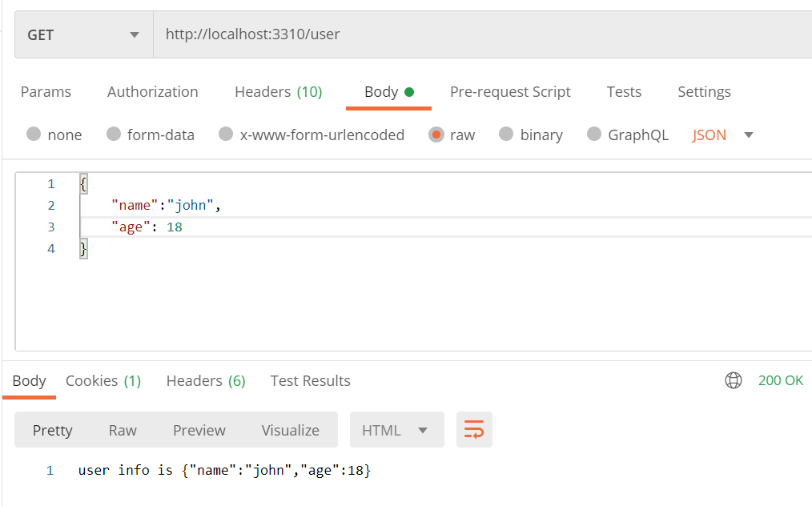Click the request URL field
This screenshot has width=812, height=506.
480,34
